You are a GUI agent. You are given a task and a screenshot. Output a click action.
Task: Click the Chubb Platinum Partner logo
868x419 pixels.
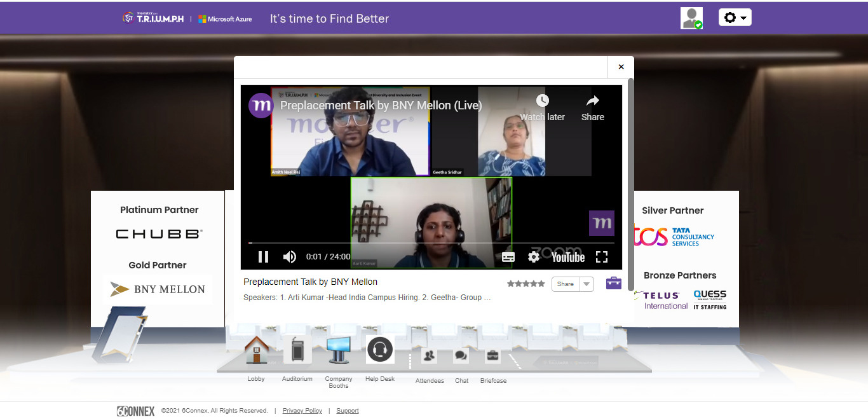(x=159, y=234)
